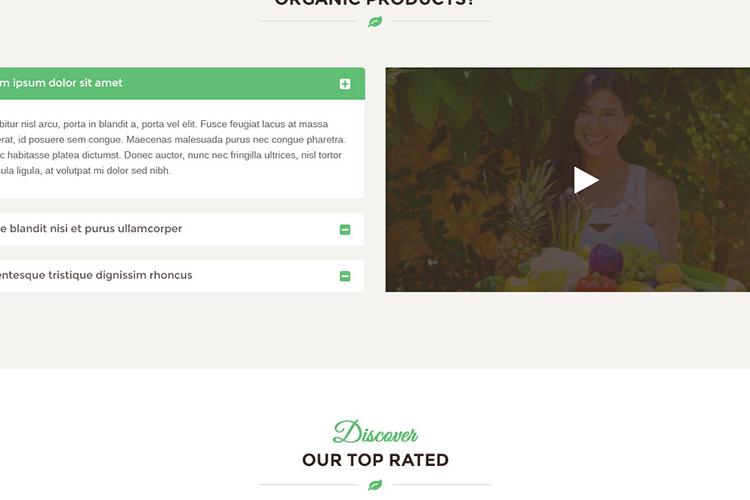This screenshot has width=750, height=500.
Task: Click the divider line right of the bottom leaf
Action: (442, 485)
